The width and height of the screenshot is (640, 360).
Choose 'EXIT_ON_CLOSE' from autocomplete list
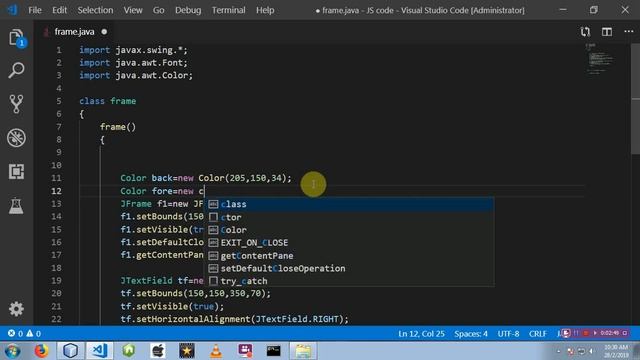349,243
